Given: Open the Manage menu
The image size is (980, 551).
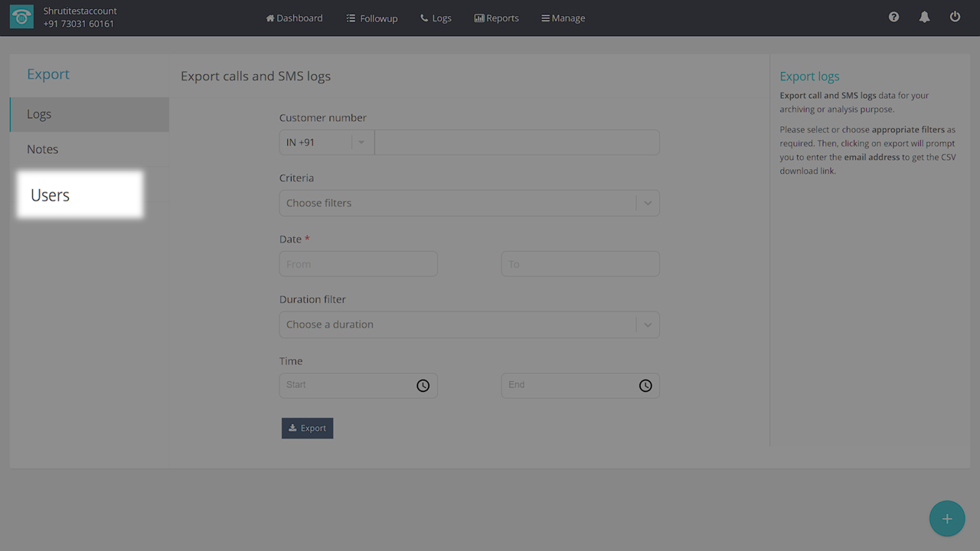Looking at the screenshot, I should point(563,18).
